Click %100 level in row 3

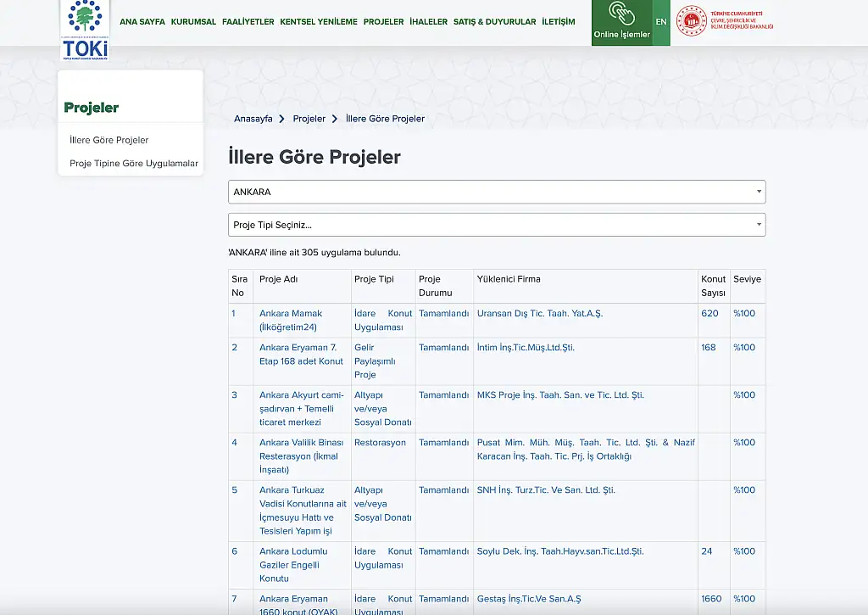tap(744, 395)
